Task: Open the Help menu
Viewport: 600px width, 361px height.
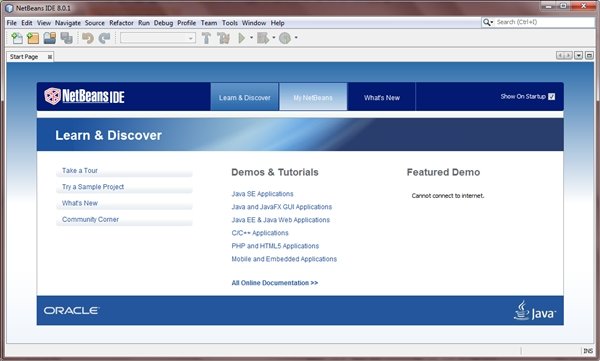Action: click(x=277, y=23)
